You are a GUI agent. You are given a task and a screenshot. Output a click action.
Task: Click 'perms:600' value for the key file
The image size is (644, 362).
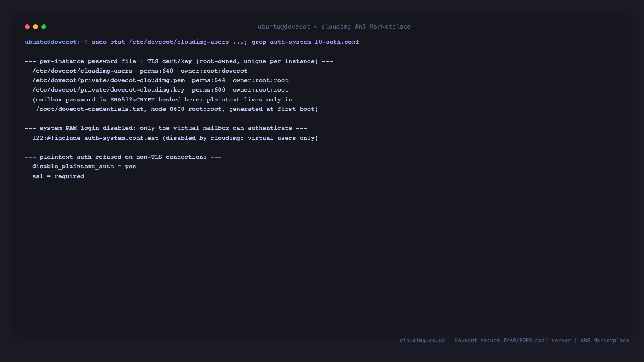click(x=208, y=90)
